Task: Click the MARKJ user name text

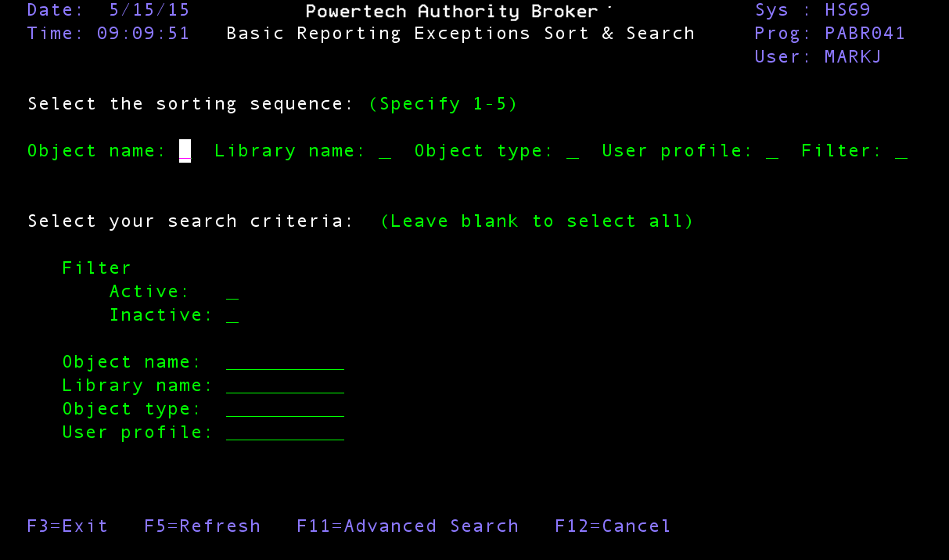Action: pos(852,56)
